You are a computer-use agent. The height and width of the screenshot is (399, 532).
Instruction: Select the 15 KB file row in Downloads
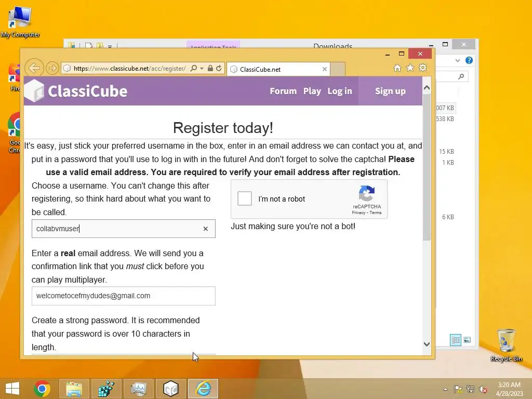[x=446, y=152]
